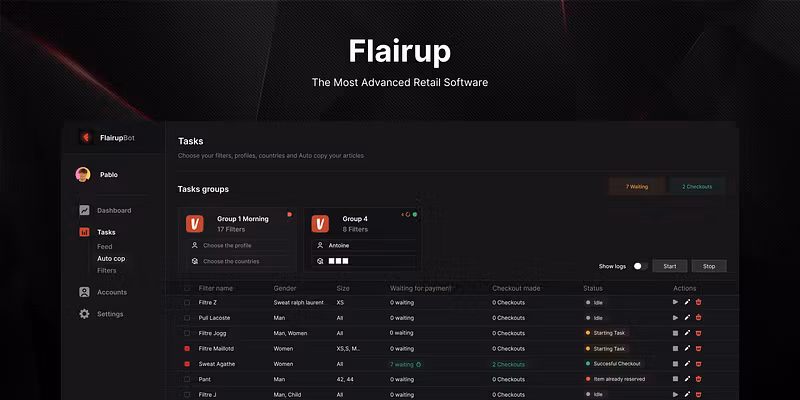This screenshot has width=800, height=400.
Task: Stop the Filtre Jogg task
Action: point(676,333)
